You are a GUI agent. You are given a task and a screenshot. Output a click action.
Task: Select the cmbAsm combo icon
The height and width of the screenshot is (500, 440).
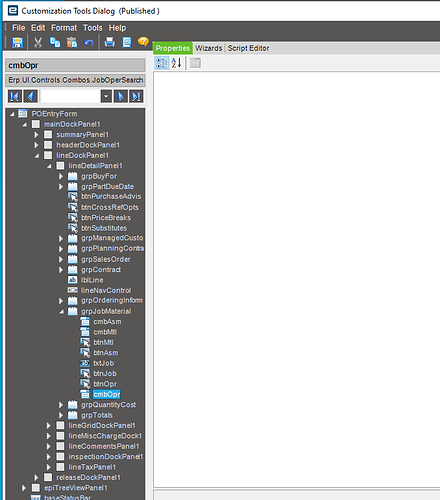(x=85, y=322)
